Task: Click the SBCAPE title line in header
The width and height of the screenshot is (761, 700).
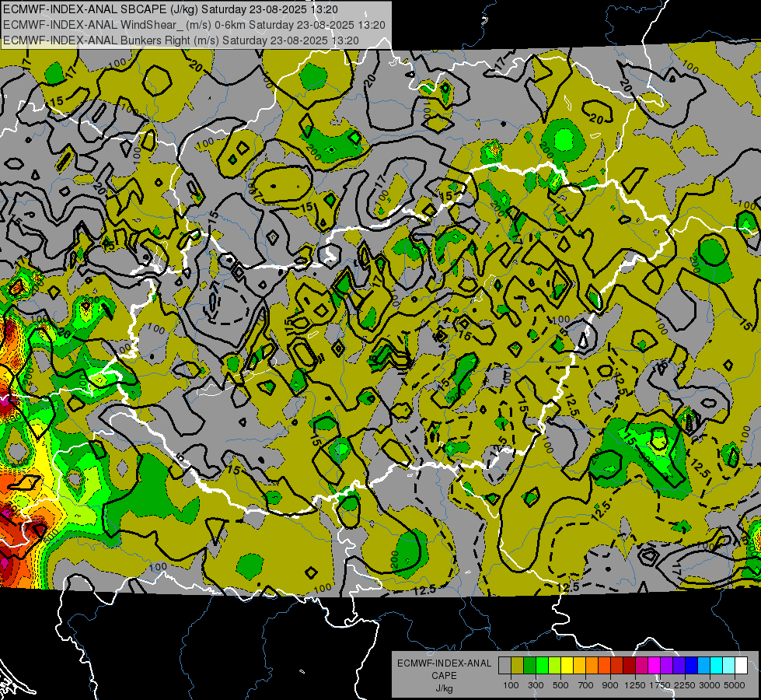Action: click(170, 9)
